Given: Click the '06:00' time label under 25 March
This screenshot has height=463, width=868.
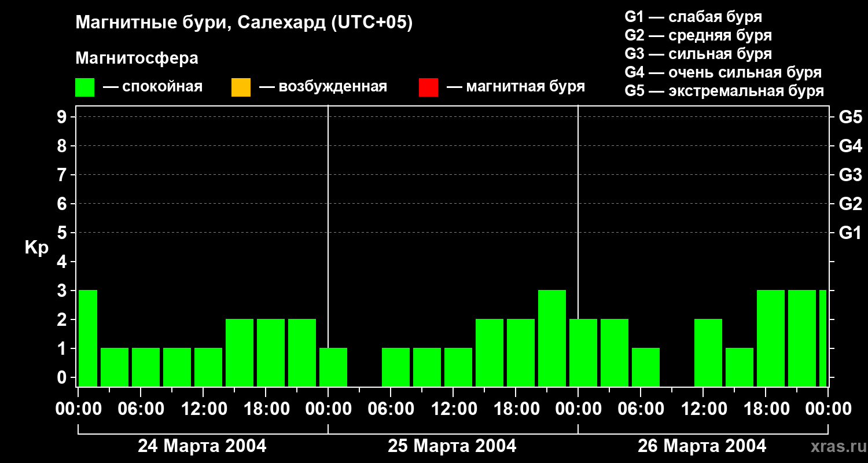Looking at the screenshot, I should pos(391,409).
